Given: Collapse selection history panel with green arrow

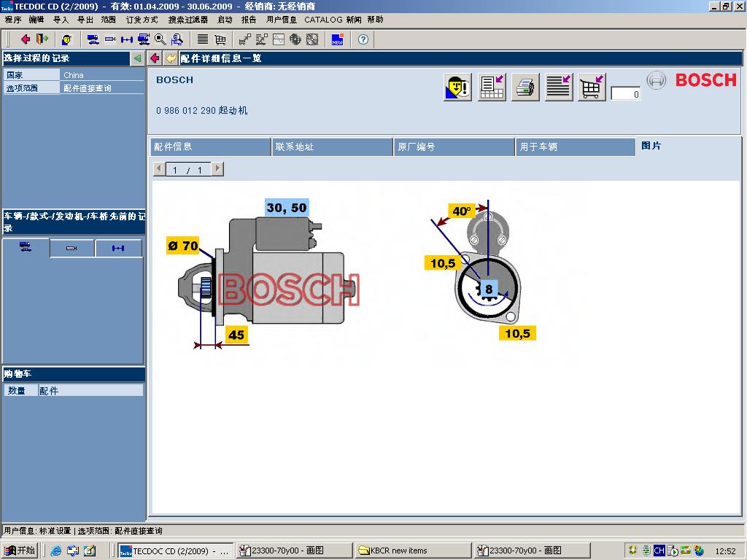Looking at the screenshot, I should 137,58.
